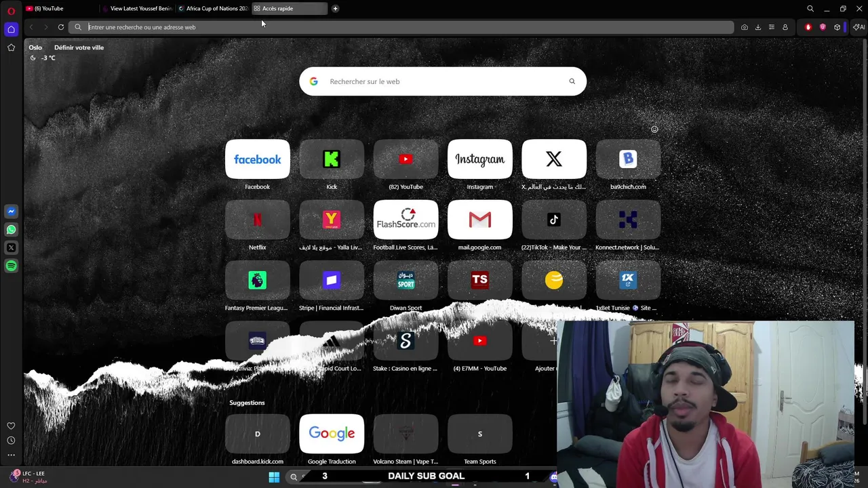868x488 pixels.
Task: Open bookmarks star icon in sidebar
Action: coord(11,47)
